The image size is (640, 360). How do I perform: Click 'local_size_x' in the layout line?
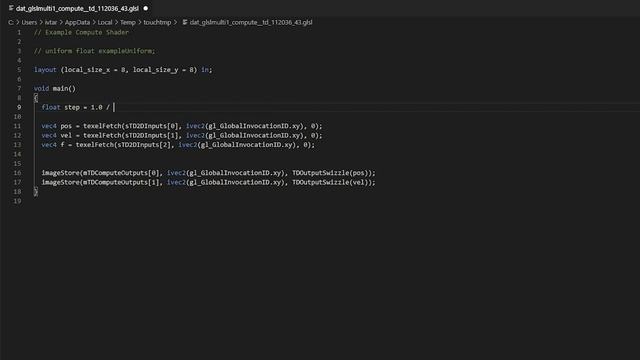87,70
